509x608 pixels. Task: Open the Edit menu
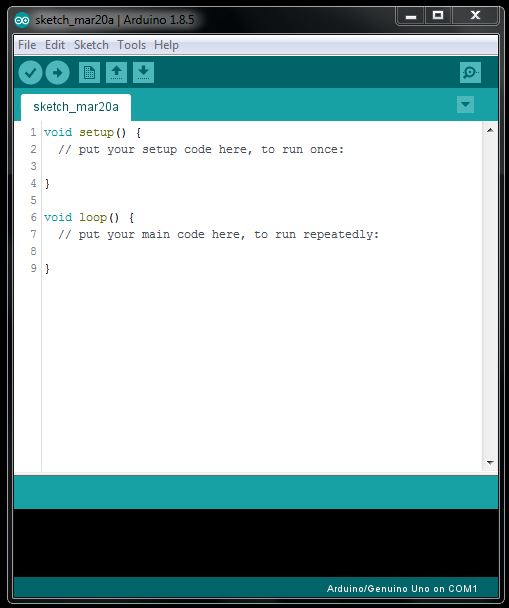[x=55, y=45]
